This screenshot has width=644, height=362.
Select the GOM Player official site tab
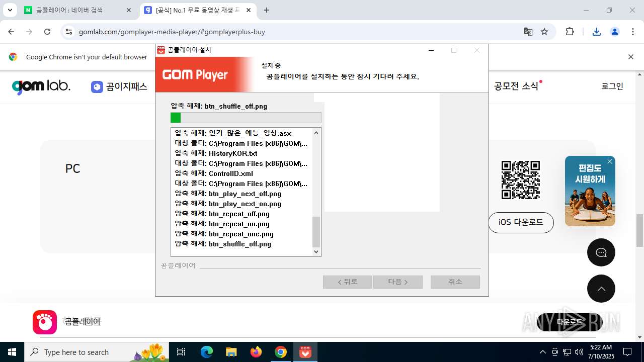coord(198,10)
